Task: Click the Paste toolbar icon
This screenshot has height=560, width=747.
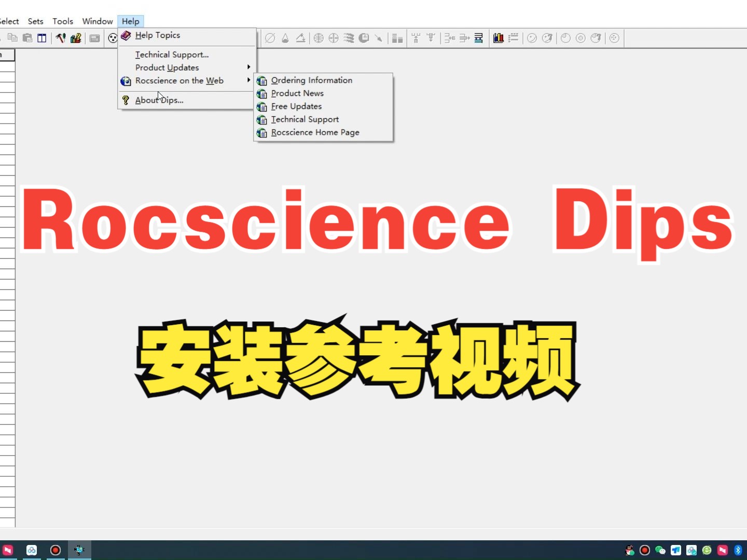Action: [27, 38]
